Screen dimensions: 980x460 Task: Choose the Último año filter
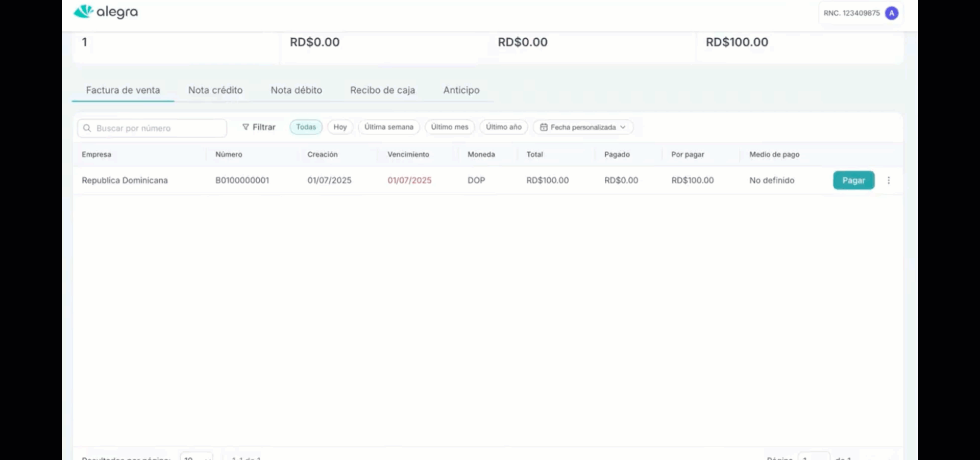tap(504, 127)
